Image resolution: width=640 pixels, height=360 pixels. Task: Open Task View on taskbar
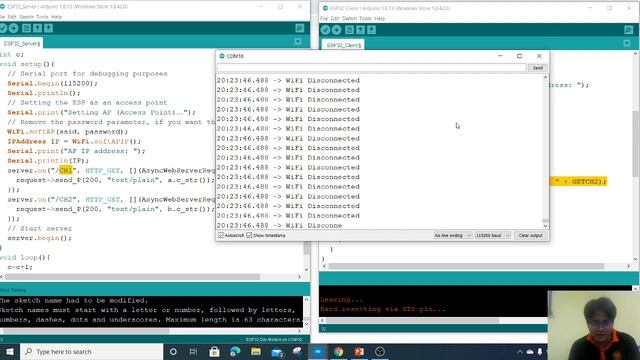tap(193, 351)
